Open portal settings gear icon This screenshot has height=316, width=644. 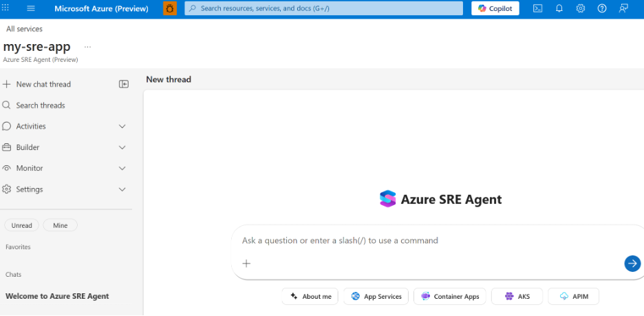(581, 8)
